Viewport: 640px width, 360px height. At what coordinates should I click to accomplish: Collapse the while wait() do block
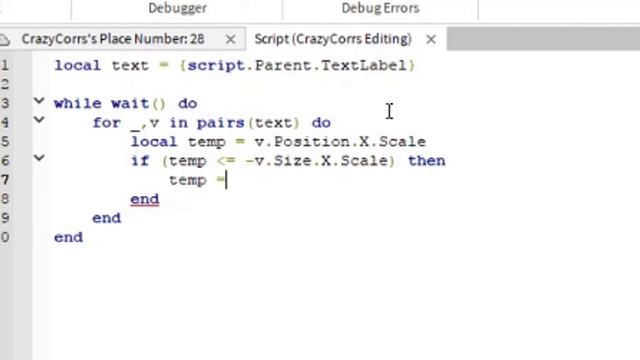tap(39, 100)
